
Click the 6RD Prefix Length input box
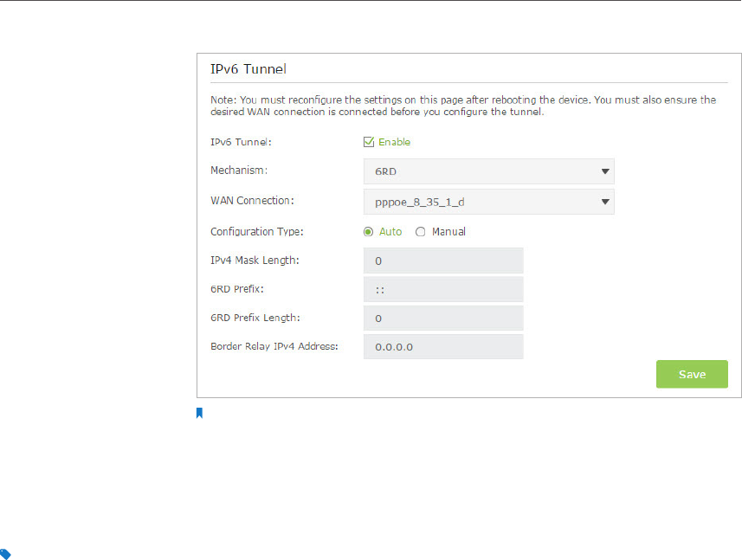(x=443, y=319)
